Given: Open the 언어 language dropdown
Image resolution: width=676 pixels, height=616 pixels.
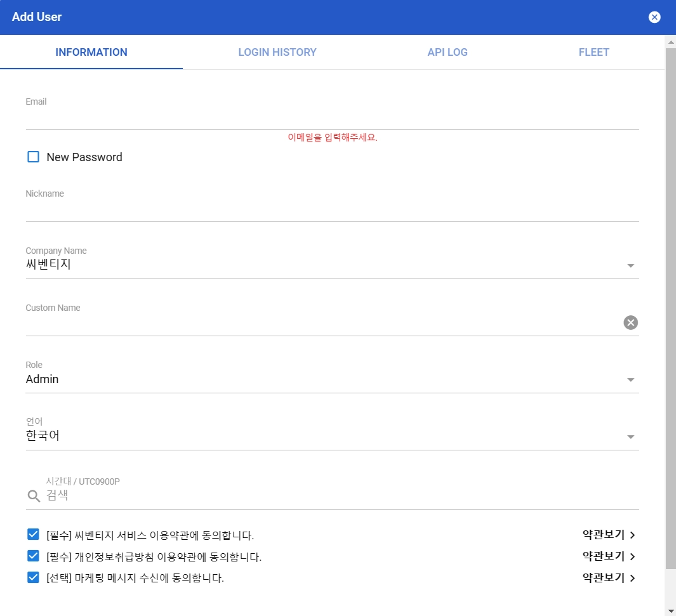Looking at the screenshot, I should [332, 435].
